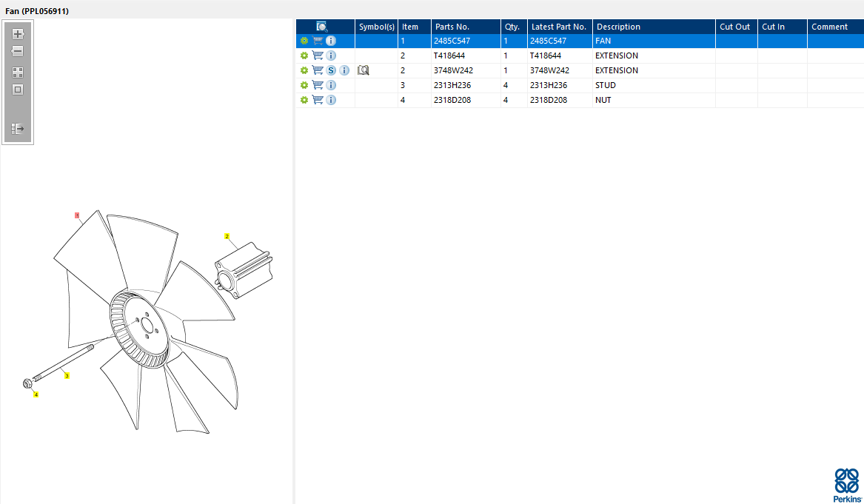Click the single-square fit view icon
Screen dimensions: 864x504
click(18, 90)
